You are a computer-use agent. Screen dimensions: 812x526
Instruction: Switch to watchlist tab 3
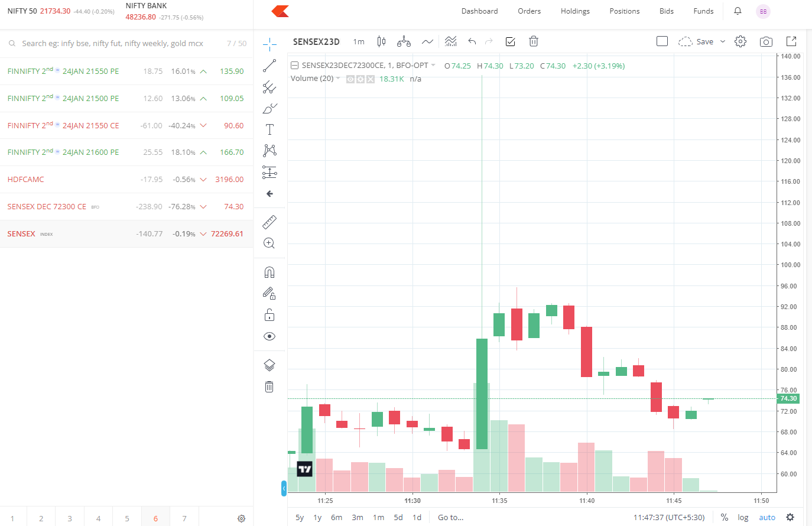(70, 518)
